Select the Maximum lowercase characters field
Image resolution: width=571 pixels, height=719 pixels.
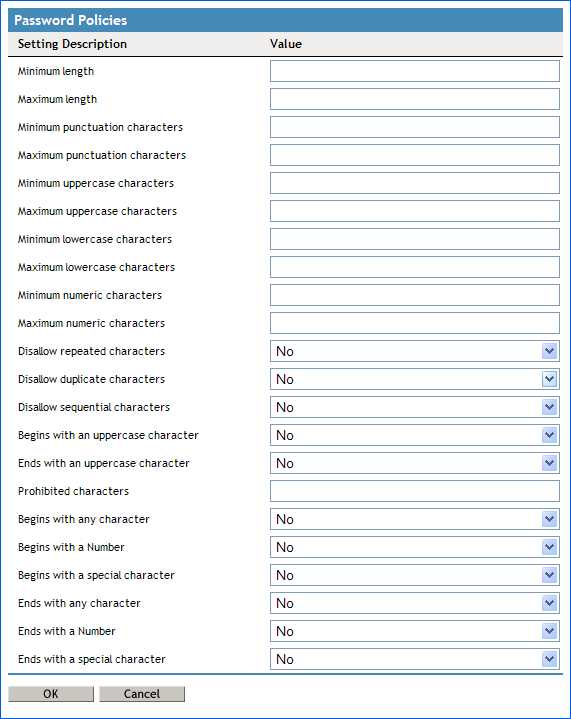pos(415,267)
